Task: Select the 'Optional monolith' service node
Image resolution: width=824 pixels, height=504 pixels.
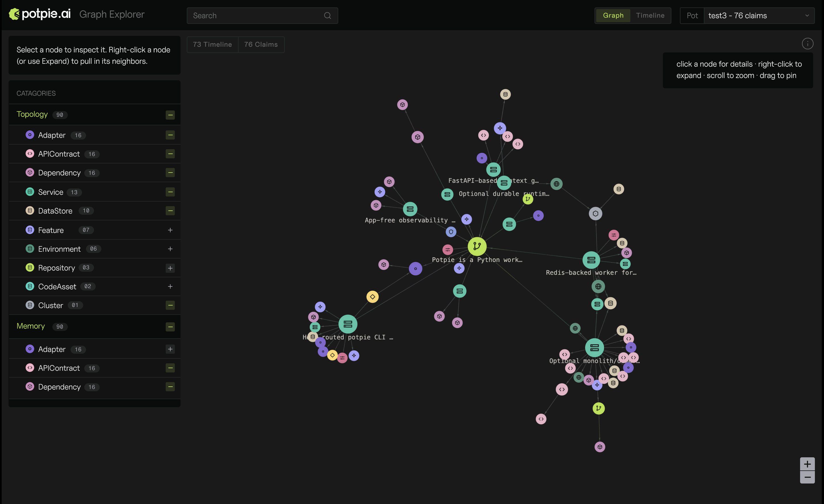Action: coord(594,348)
